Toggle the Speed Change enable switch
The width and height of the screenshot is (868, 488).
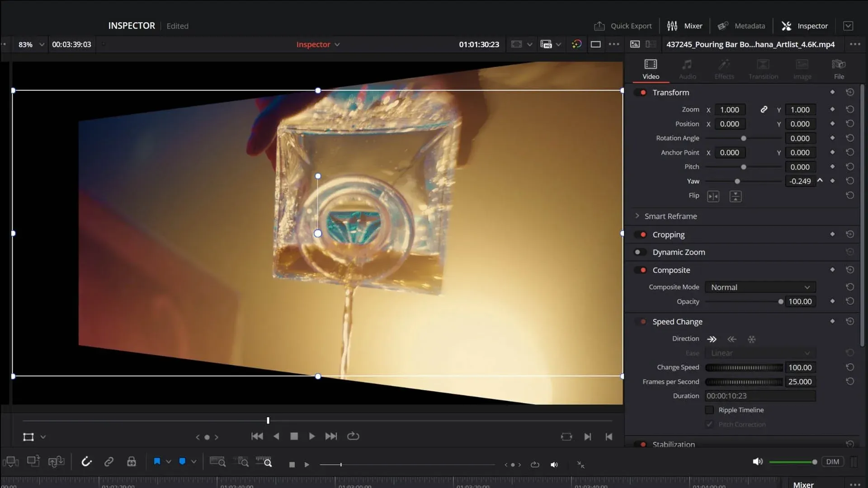tap(640, 322)
